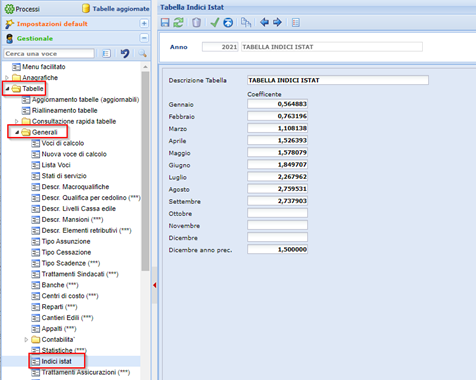Viewport: 476px width, 380px height.
Task: Open Tipo Scadenze item
Action: [x=66, y=263]
